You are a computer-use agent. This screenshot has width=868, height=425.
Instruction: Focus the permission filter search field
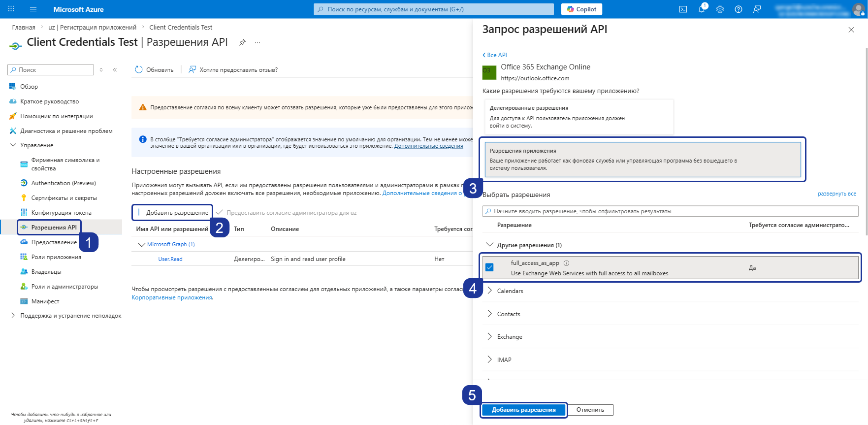(671, 211)
